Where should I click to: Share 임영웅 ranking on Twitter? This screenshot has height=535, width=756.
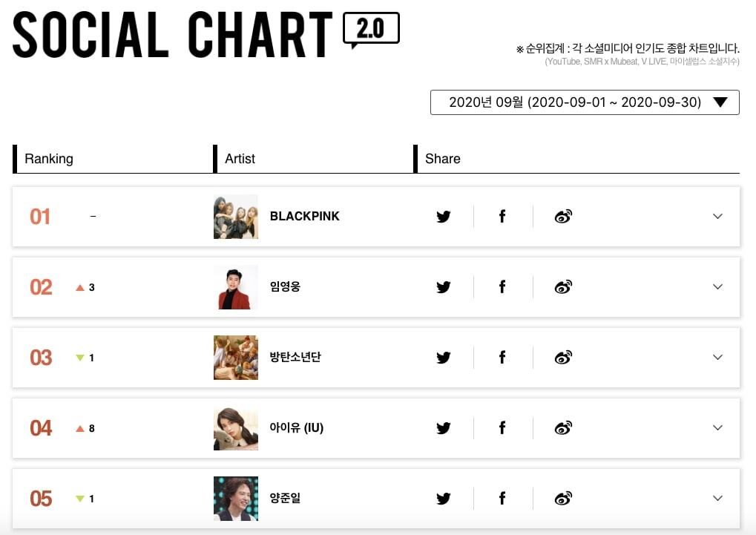tap(444, 287)
